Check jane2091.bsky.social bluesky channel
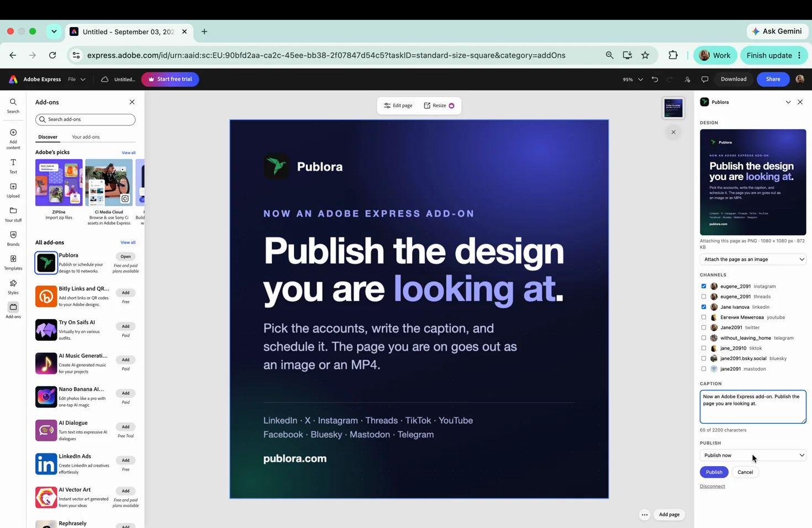Viewport: 812px width, 528px height. (x=704, y=358)
